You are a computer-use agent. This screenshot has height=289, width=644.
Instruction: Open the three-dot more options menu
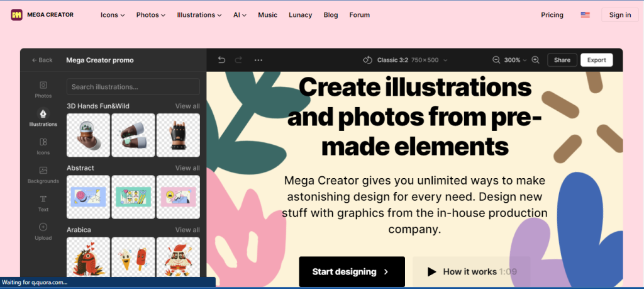click(258, 60)
